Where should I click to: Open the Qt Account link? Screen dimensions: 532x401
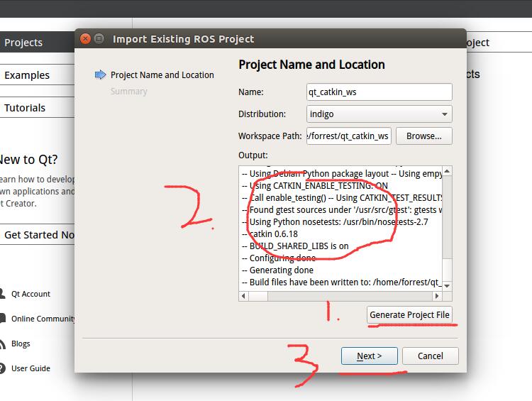31,294
